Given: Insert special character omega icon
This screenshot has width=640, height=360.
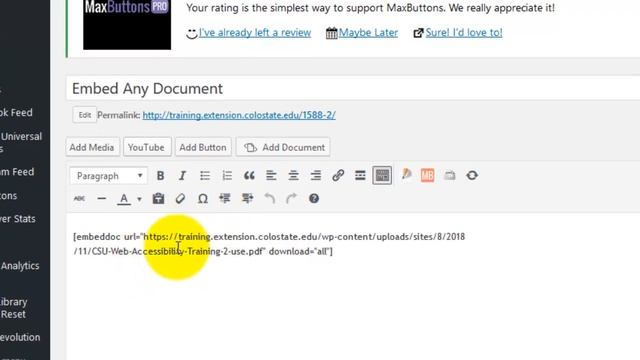Looking at the screenshot, I should (202, 199).
